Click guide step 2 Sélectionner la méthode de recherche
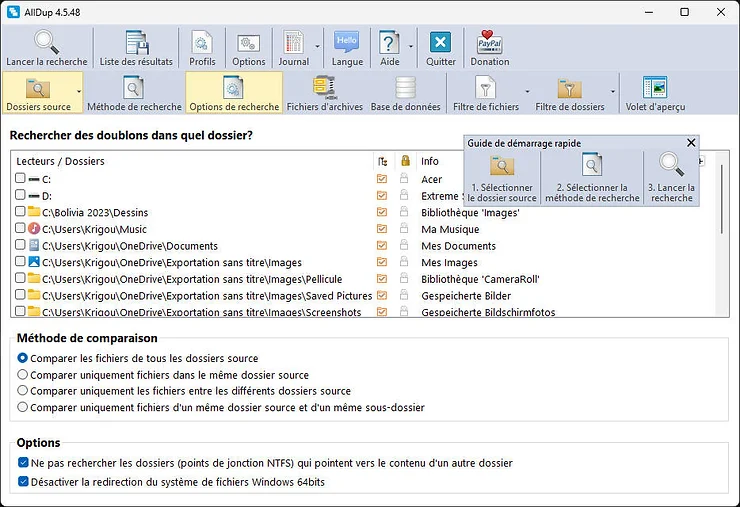The width and height of the screenshot is (740, 507). [592, 178]
